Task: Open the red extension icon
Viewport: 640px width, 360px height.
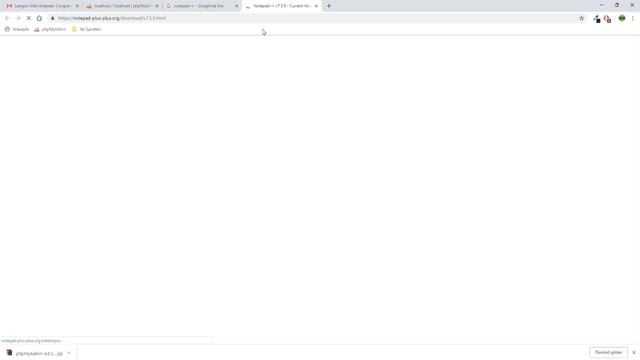Action: point(607,19)
